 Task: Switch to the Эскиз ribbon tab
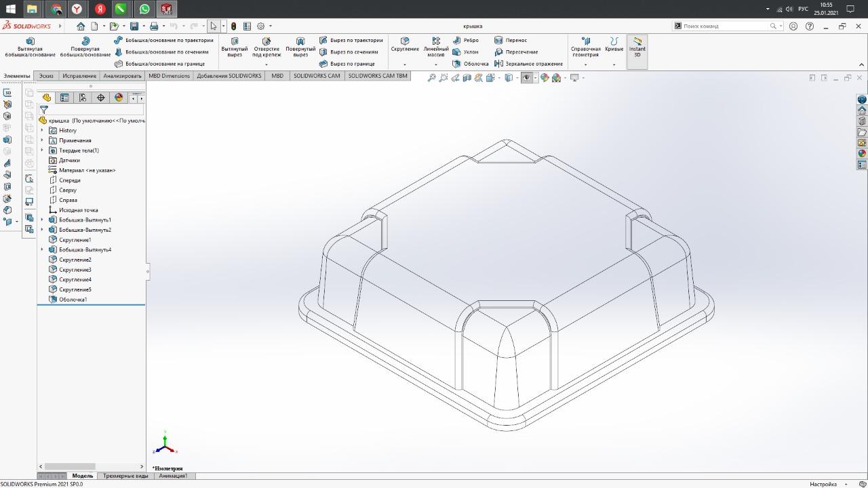tap(46, 76)
